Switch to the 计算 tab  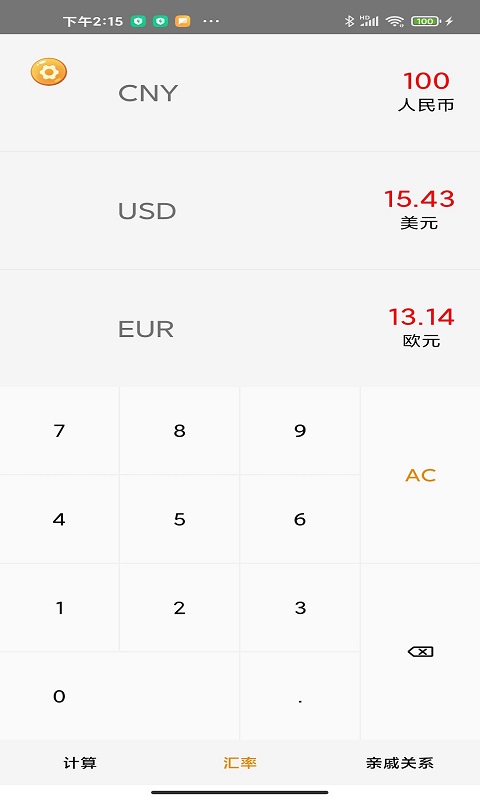80,763
